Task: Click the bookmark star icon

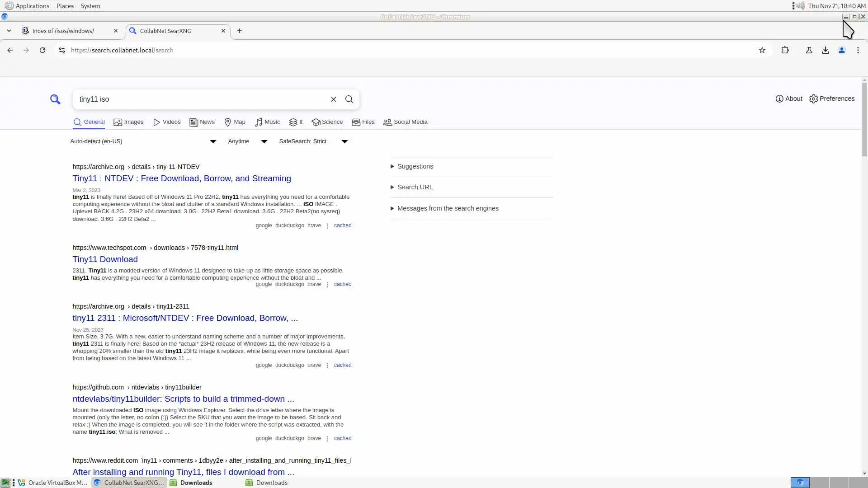Action: [x=762, y=50]
